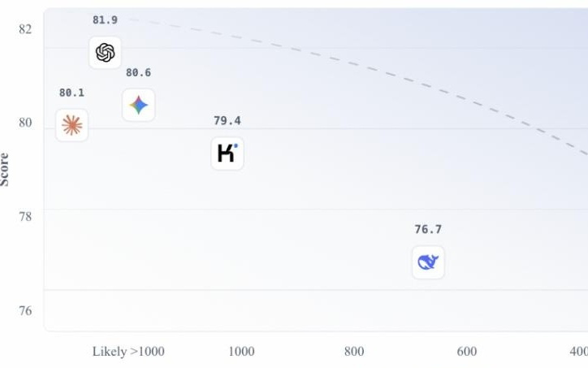Click the 800 x-axis tick label
Screen dimensions: 588x368
[354, 352]
